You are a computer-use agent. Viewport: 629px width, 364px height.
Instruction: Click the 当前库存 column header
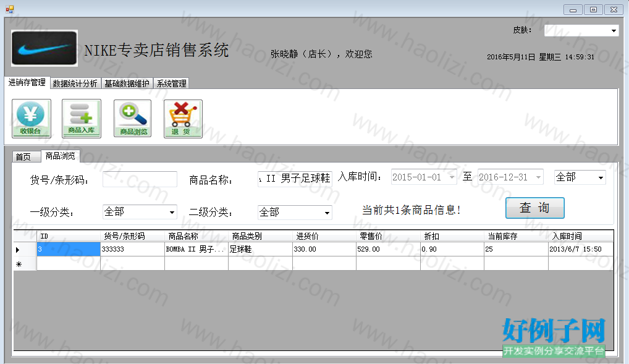click(x=517, y=236)
